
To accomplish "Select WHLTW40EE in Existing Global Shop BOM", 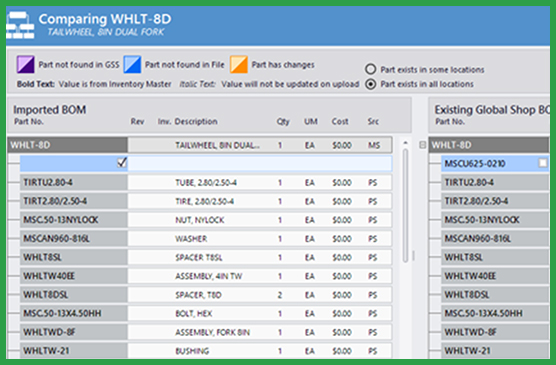I will point(495,276).
